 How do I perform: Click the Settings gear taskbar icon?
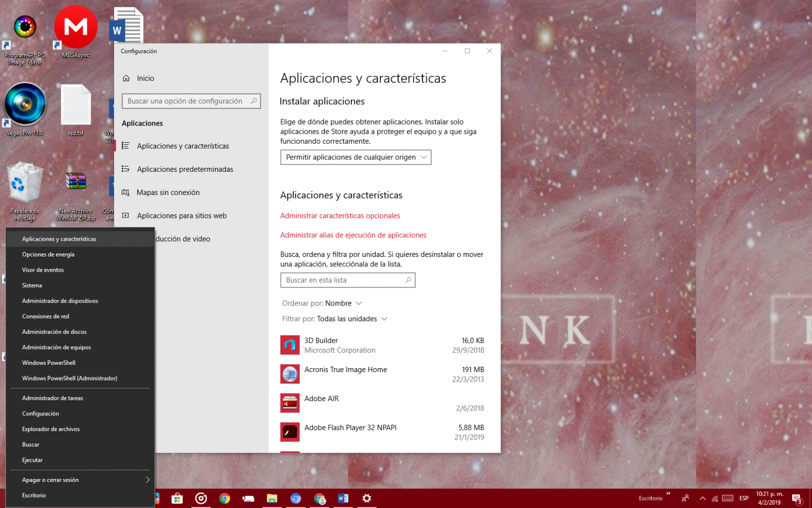click(367, 498)
